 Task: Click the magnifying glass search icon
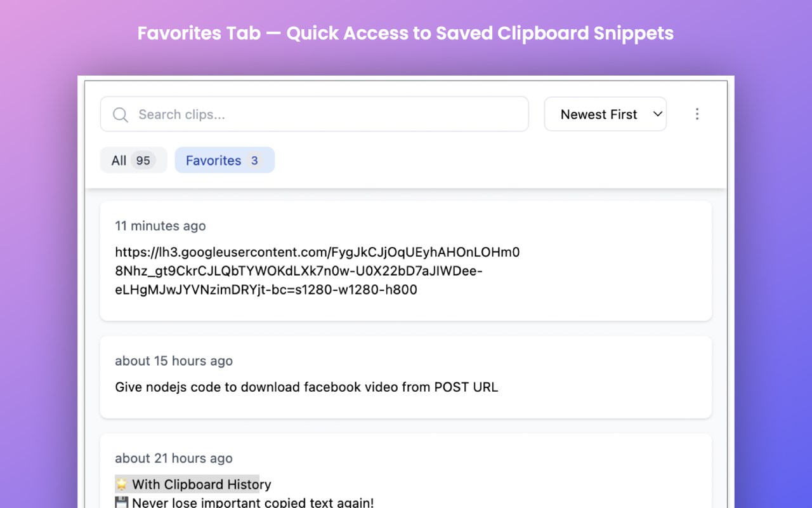pos(121,114)
